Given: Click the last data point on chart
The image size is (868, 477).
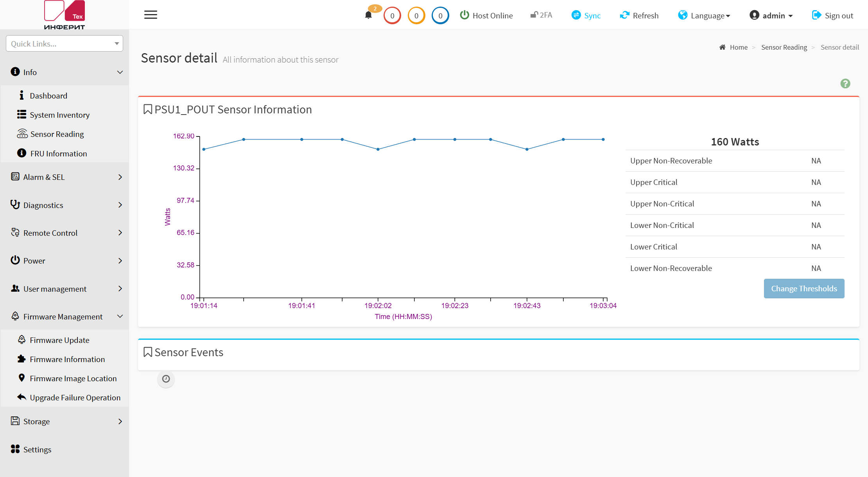Looking at the screenshot, I should click(603, 139).
